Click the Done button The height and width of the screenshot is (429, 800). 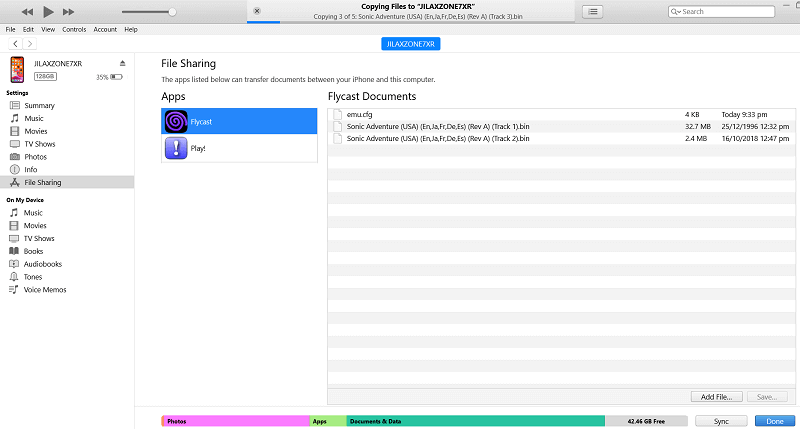774,421
